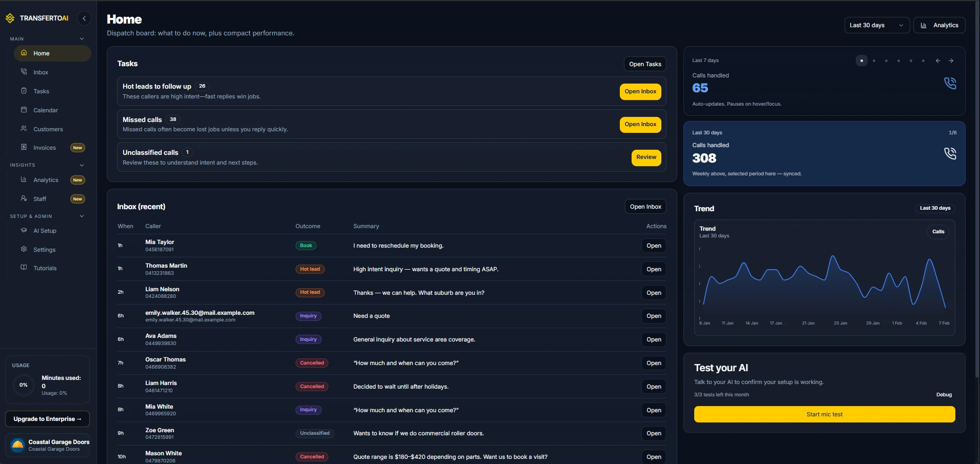The image size is (980, 464).
Task: Collapse sidebar with the chevron button
Action: [84, 18]
